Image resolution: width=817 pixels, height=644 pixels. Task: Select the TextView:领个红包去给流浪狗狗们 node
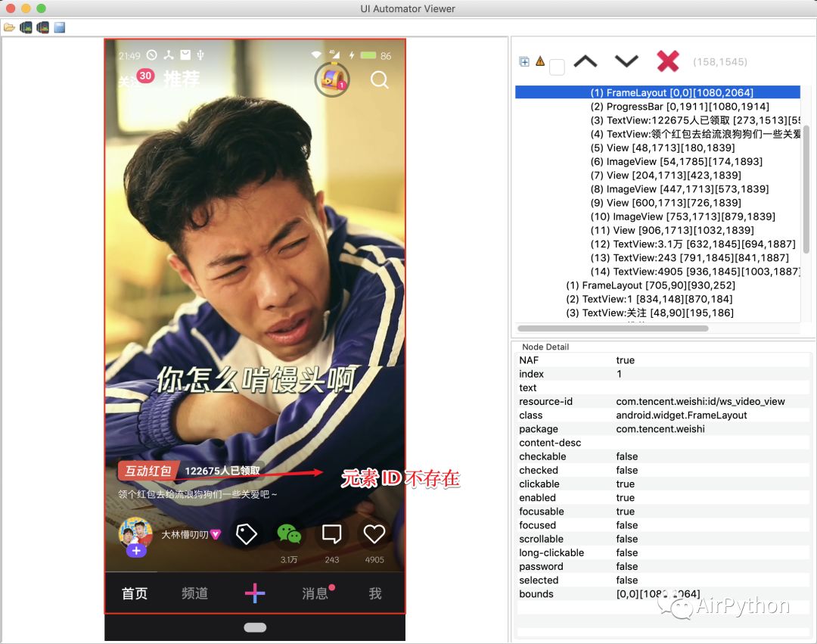pos(695,134)
